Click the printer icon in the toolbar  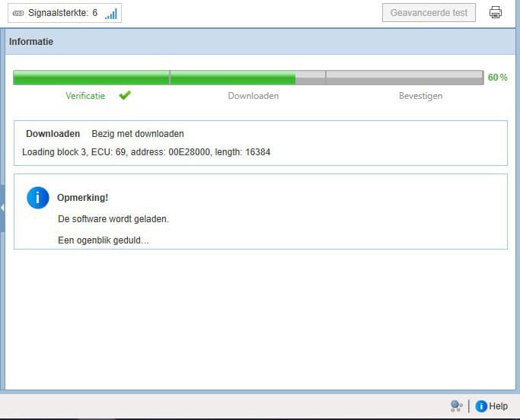click(x=496, y=12)
